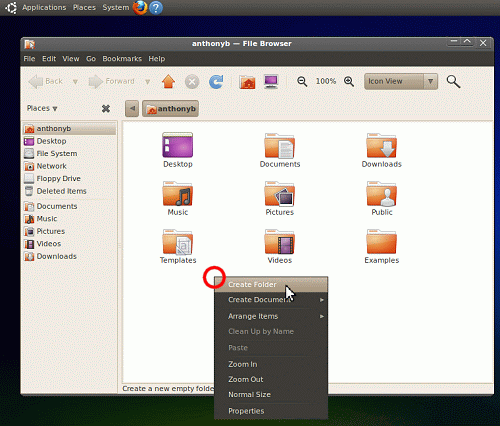The image size is (500, 426).
Task: Open the View menu
Action: coord(71,59)
